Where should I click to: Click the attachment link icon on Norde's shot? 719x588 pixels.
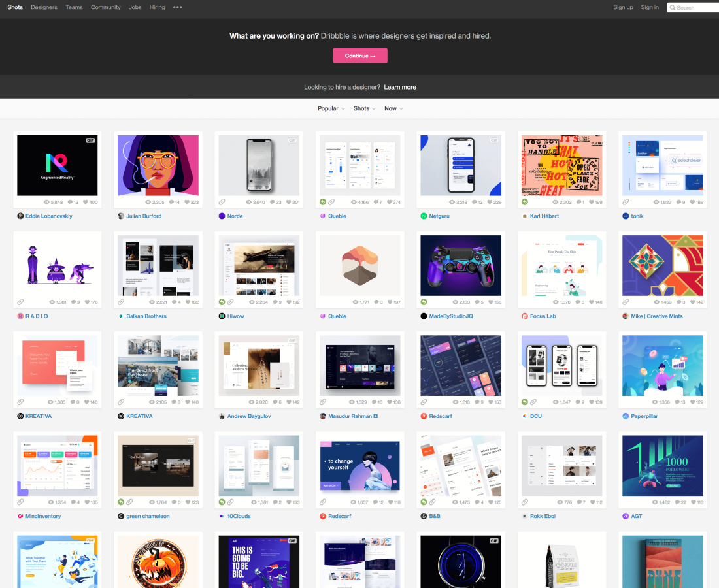[x=222, y=202]
